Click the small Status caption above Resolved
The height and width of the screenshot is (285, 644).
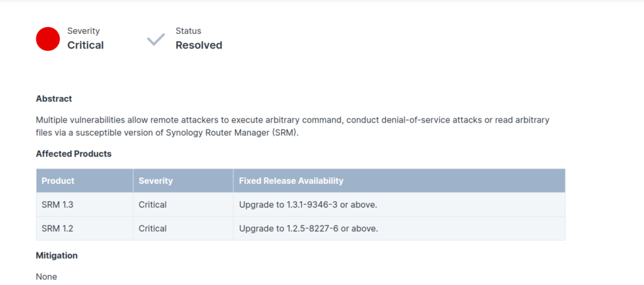(189, 31)
